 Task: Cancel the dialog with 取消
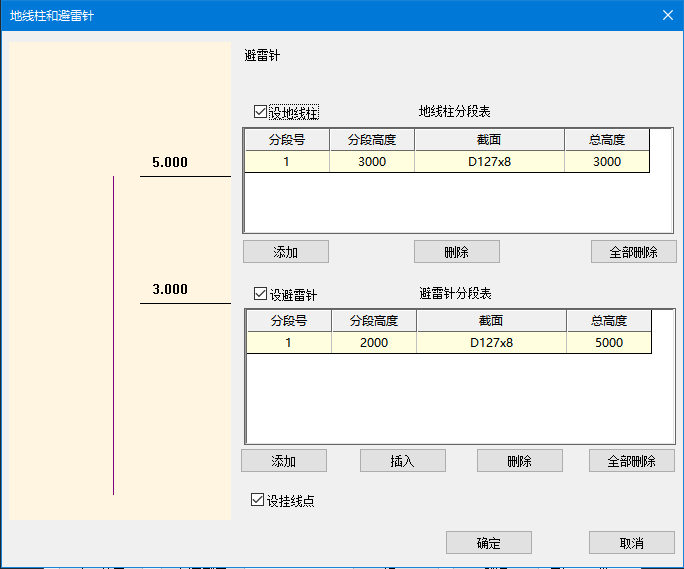[631, 543]
